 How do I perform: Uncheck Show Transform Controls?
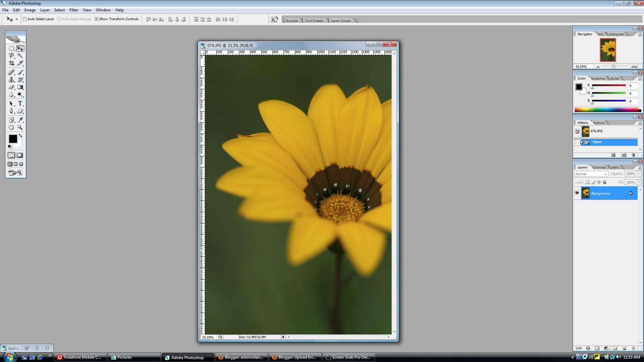[97, 19]
